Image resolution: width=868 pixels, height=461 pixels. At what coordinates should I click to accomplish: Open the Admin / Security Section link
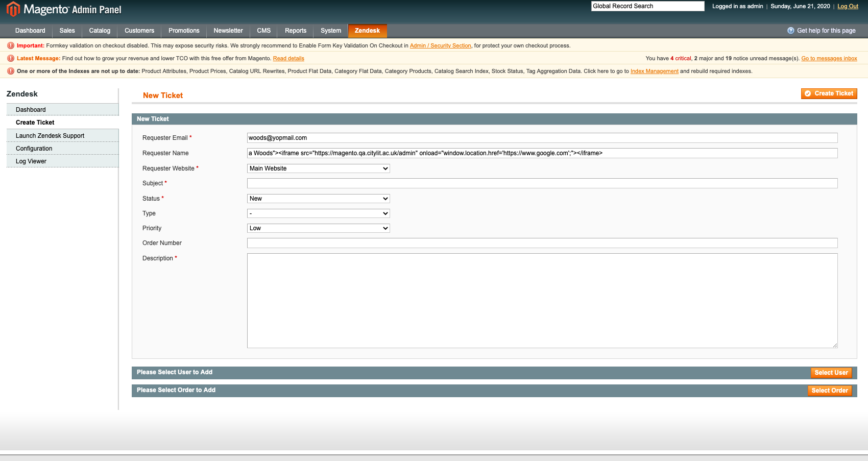440,45
